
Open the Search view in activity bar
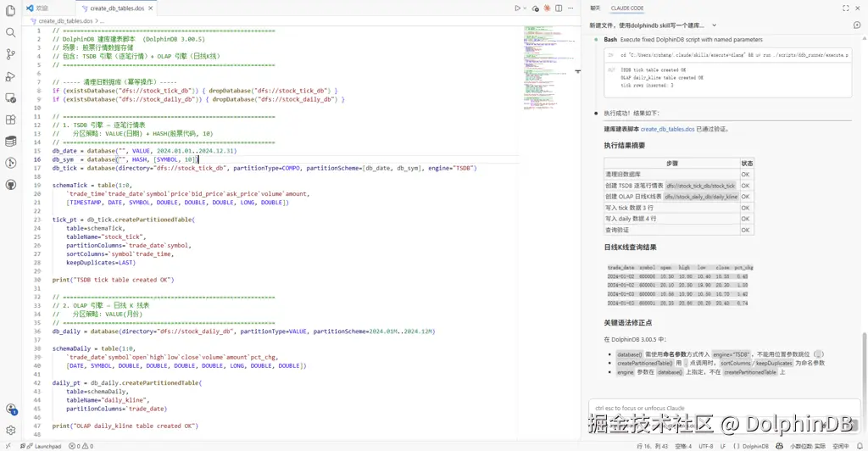coord(10,33)
